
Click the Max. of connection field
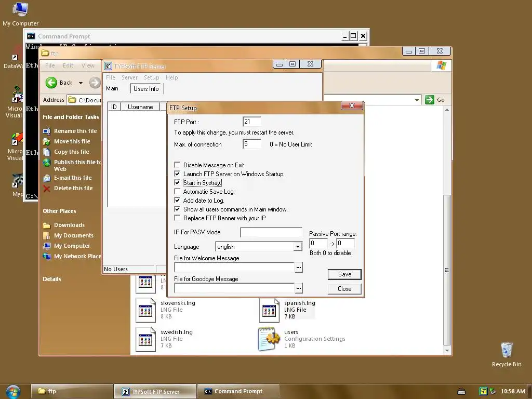[x=252, y=144]
